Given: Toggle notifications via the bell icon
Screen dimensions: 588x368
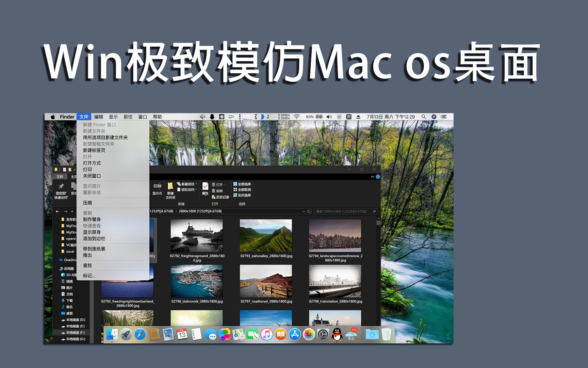Looking at the screenshot, I should [x=212, y=117].
